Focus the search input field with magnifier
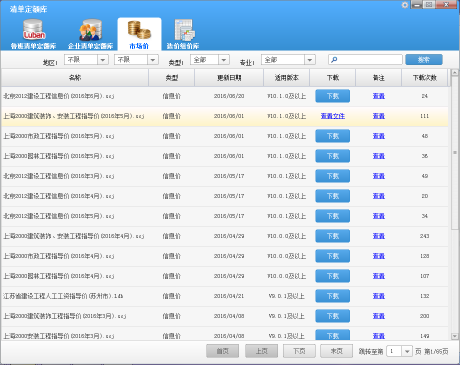This screenshot has width=460, height=365. (365, 60)
